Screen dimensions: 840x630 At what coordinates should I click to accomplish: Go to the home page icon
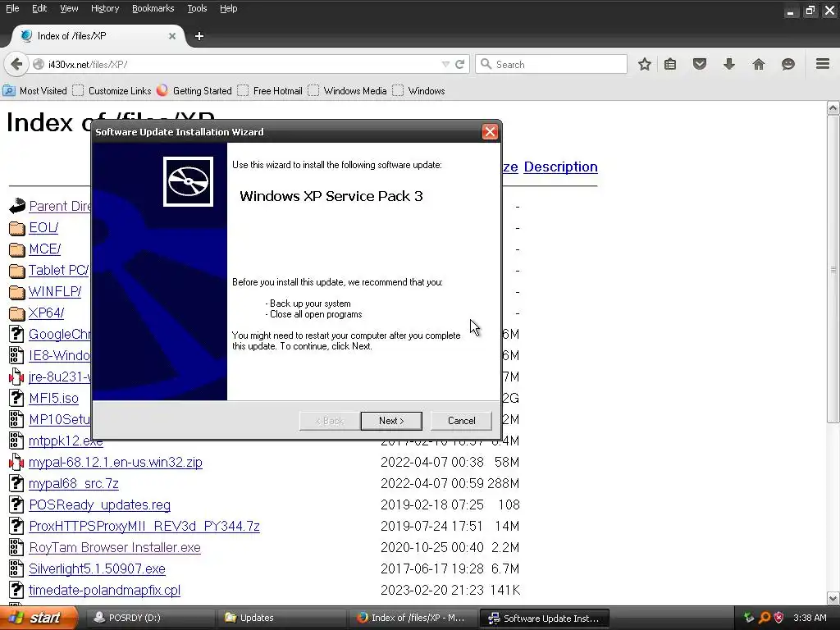[759, 64]
